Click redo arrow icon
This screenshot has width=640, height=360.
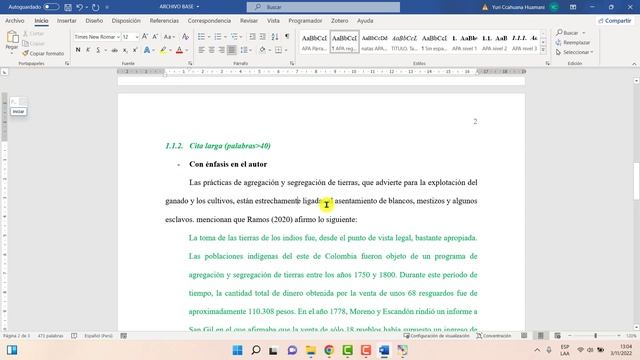(96, 7)
